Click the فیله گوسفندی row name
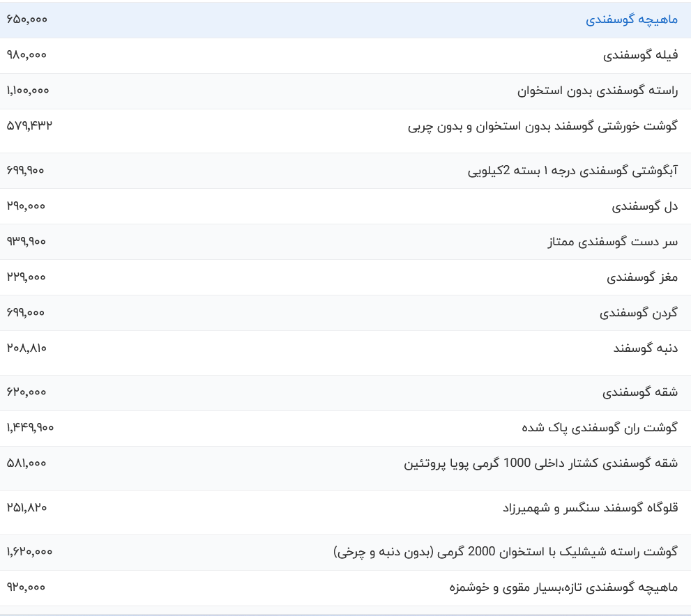 coord(640,56)
